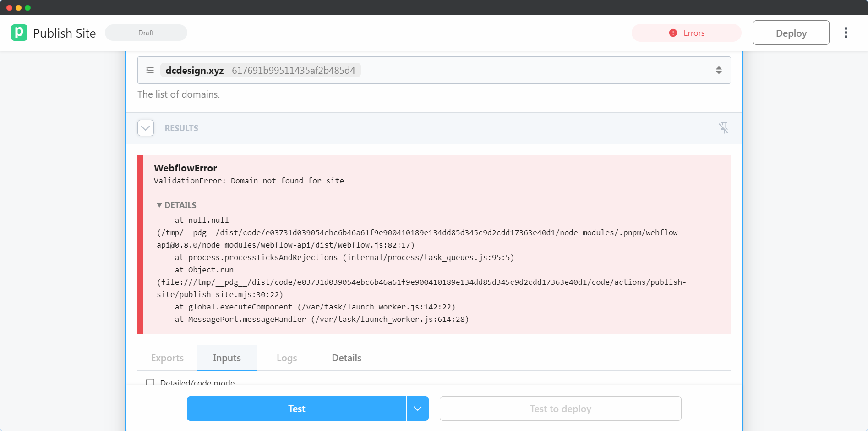Switch to the Logs tab
The height and width of the screenshot is (431, 868).
[287, 358]
